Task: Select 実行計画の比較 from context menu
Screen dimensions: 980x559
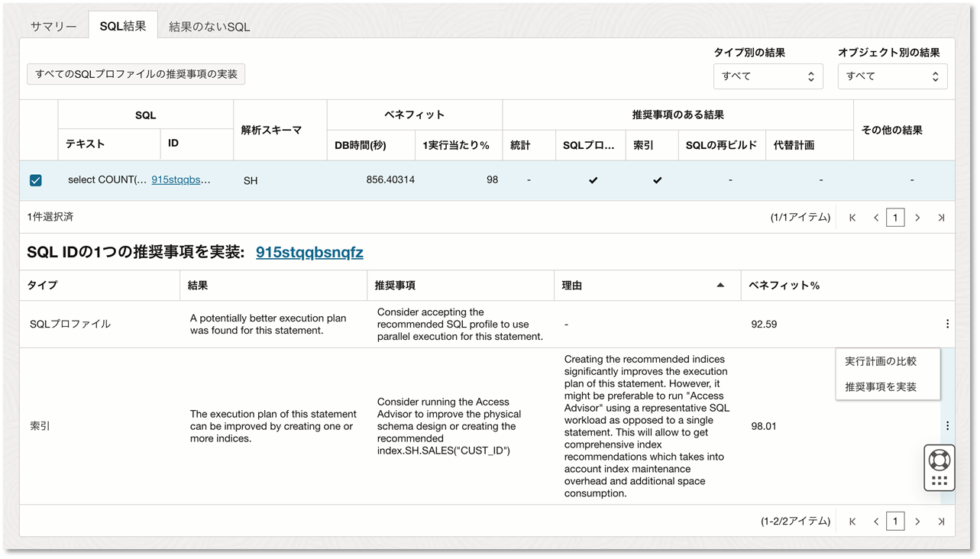Action: point(881,361)
